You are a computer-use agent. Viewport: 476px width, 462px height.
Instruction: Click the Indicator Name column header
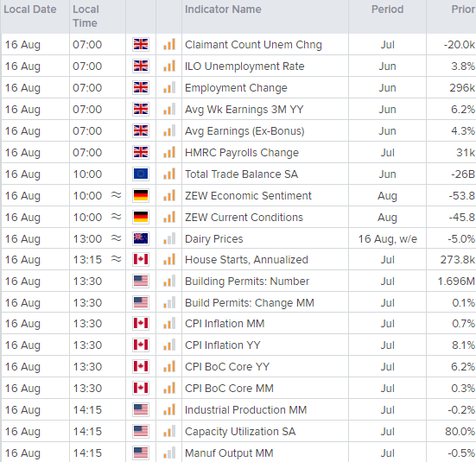pos(223,9)
